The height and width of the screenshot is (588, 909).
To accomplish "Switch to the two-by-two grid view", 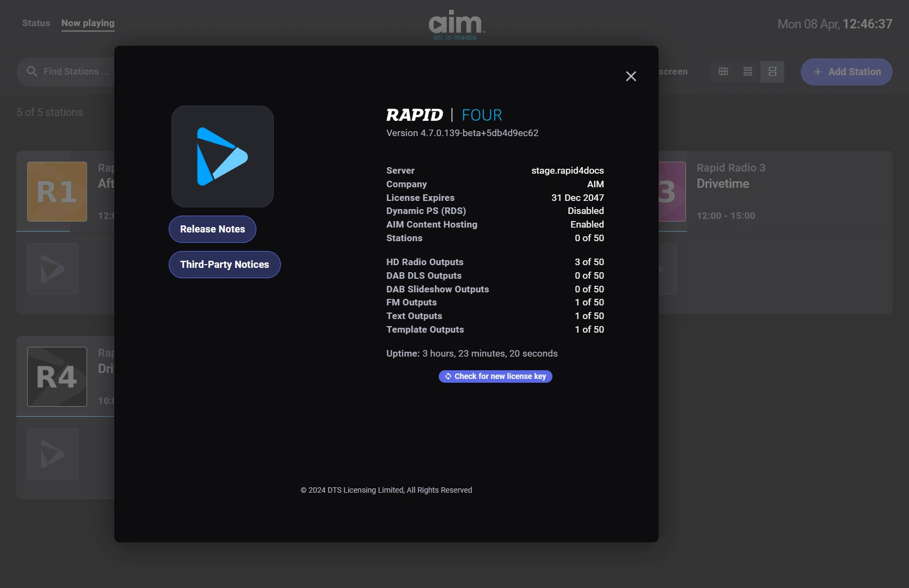I will 748,71.
